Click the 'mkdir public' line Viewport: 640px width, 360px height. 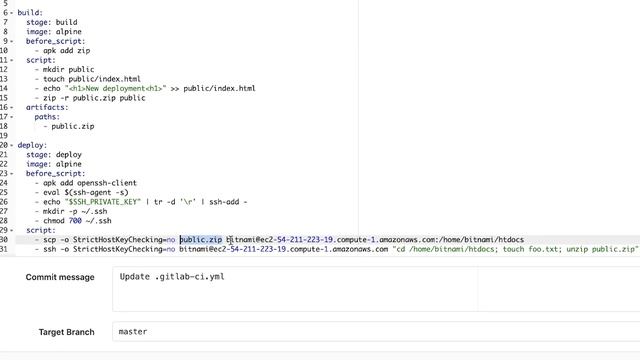pos(64,69)
